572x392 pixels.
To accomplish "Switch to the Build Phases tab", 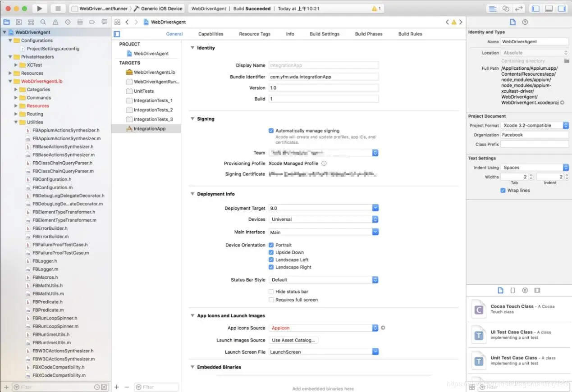I will (369, 34).
